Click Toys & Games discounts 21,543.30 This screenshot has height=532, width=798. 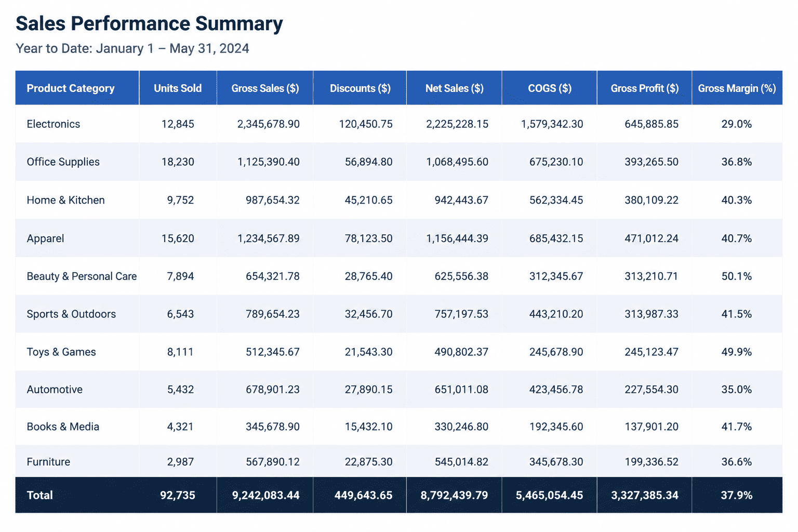point(369,352)
